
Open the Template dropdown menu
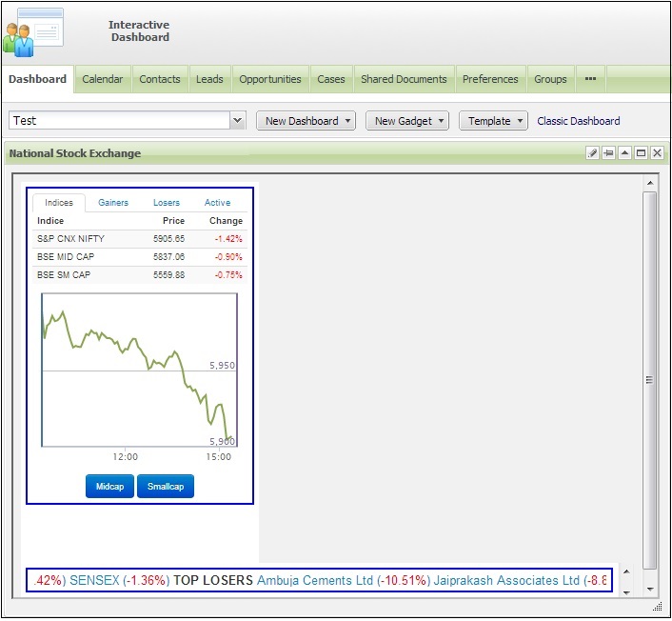[x=493, y=121]
